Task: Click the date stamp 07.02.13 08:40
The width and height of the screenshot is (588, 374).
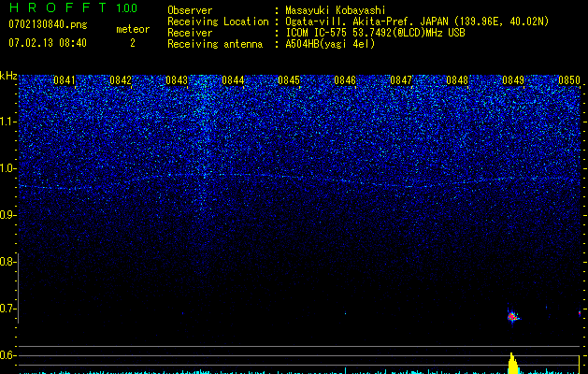Action: click(48, 43)
